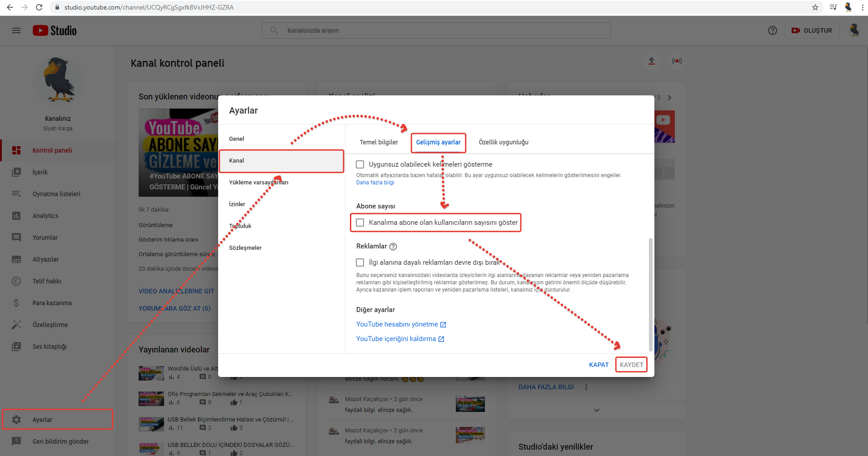Open the help question mark icon
Image resolution: width=868 pixels, height=456 pixels.
click(773, 30)
